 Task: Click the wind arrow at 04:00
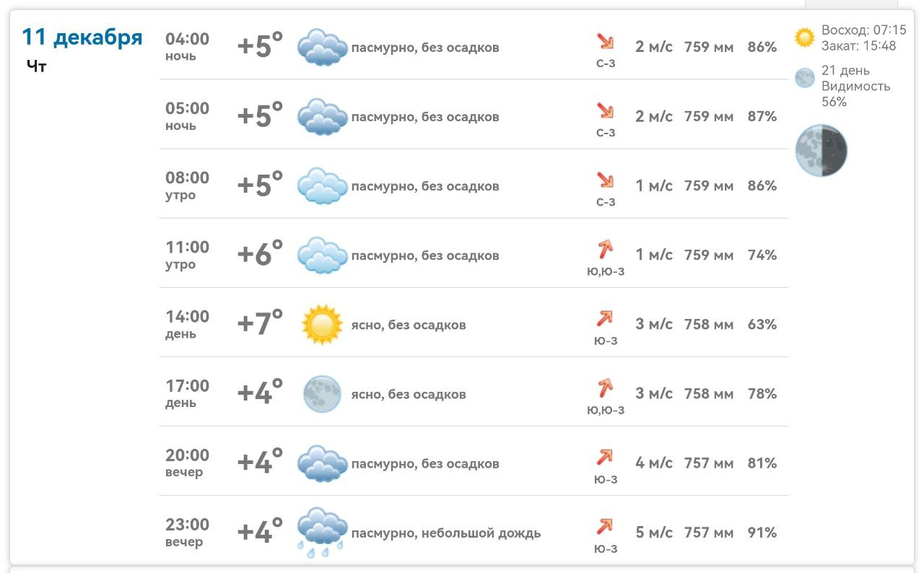tap(605, 41)
